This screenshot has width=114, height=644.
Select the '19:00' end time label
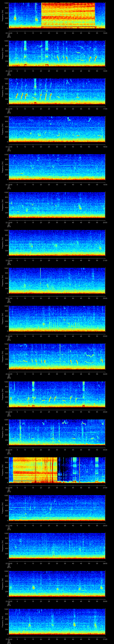click(x=105, y=184)
